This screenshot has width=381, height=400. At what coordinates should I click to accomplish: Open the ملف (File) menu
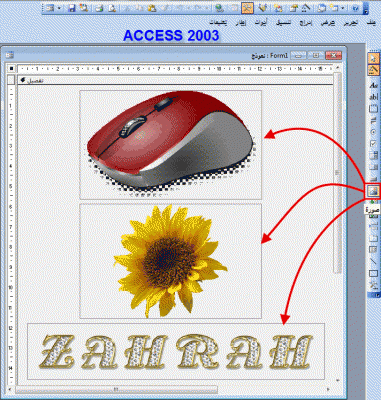(x=370, y=23)
